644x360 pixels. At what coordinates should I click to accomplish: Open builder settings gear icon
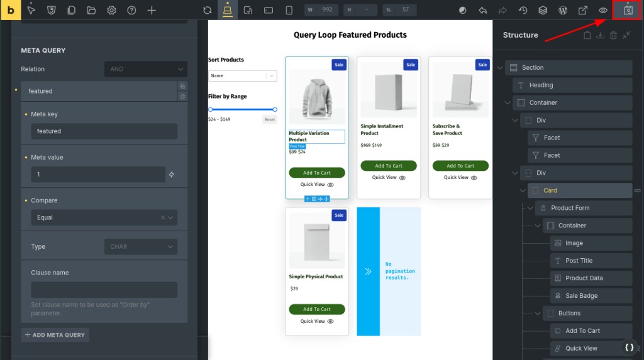point(111,10)
